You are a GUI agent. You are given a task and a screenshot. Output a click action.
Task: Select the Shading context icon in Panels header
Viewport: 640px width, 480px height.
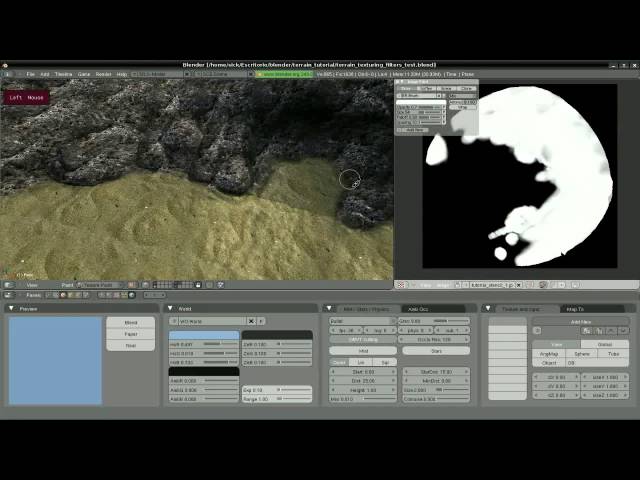(x=63, y=295)
